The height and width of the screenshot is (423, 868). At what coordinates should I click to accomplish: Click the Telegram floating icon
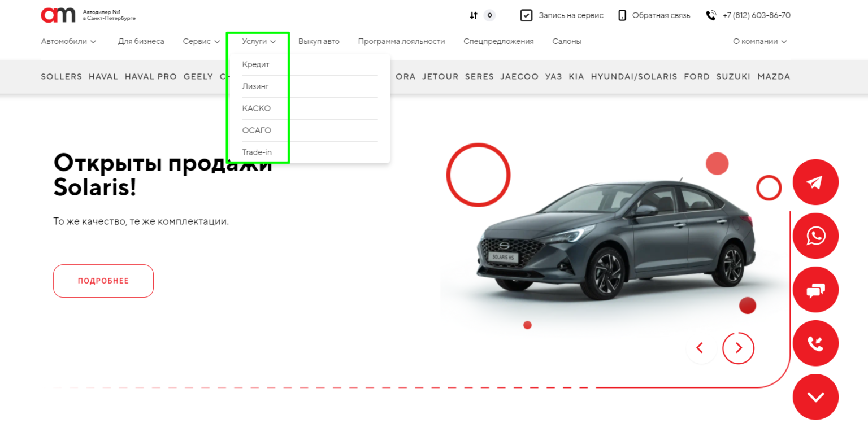tap(815, 182)
